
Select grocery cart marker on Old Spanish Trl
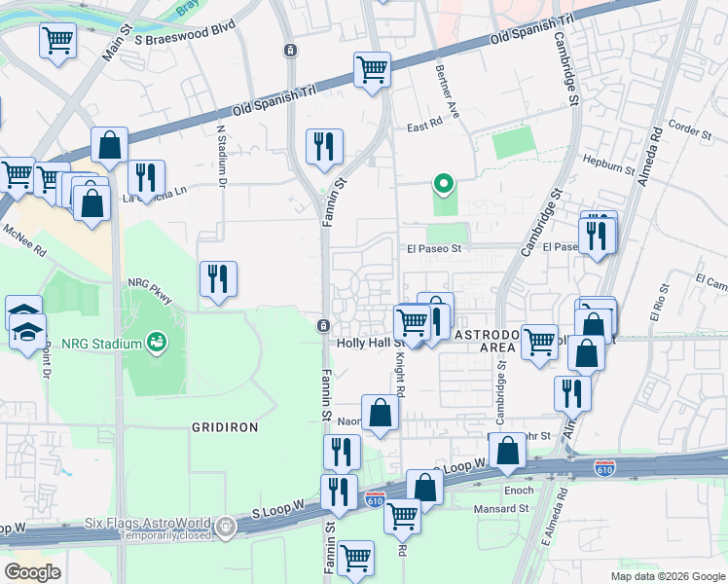click(372, 71)
